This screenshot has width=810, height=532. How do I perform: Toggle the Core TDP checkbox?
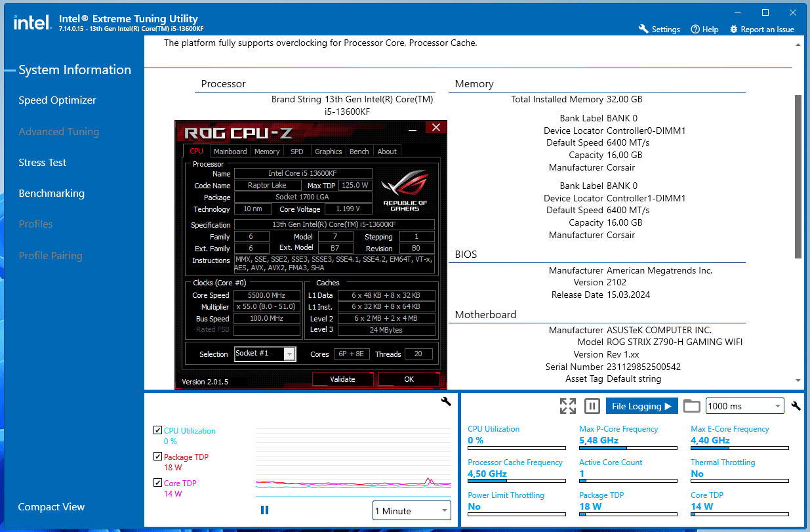157,483
